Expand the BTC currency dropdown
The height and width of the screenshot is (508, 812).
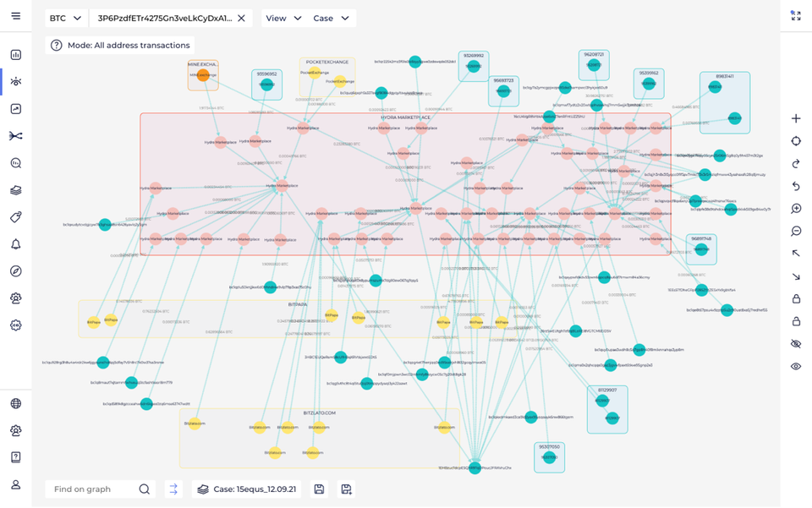[65, 18]
